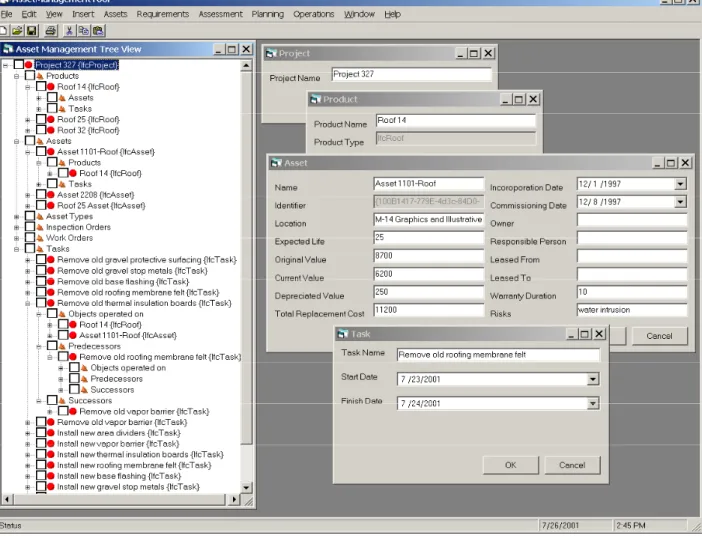Click the tree view scroll right arrow
This screenshot has width=702, height=536.
pyautogui.click(x=234, y=499)
